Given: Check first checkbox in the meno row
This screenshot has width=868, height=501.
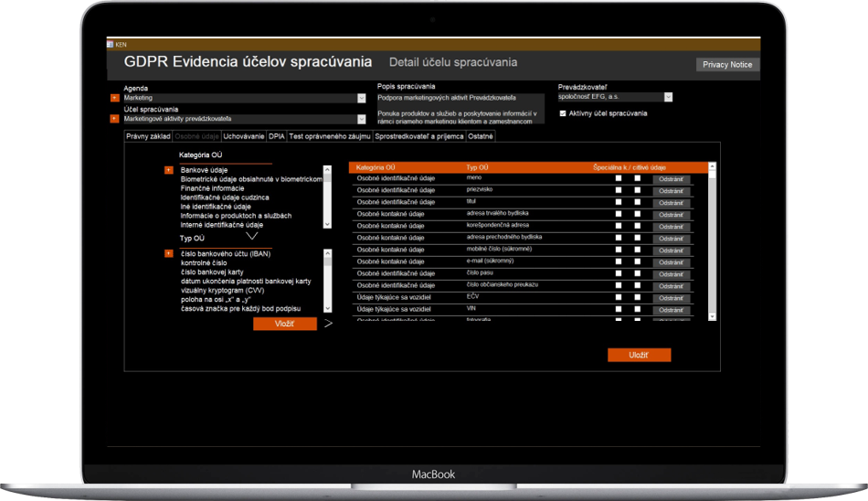Looking at the screenshot, I should pos(619,178).
